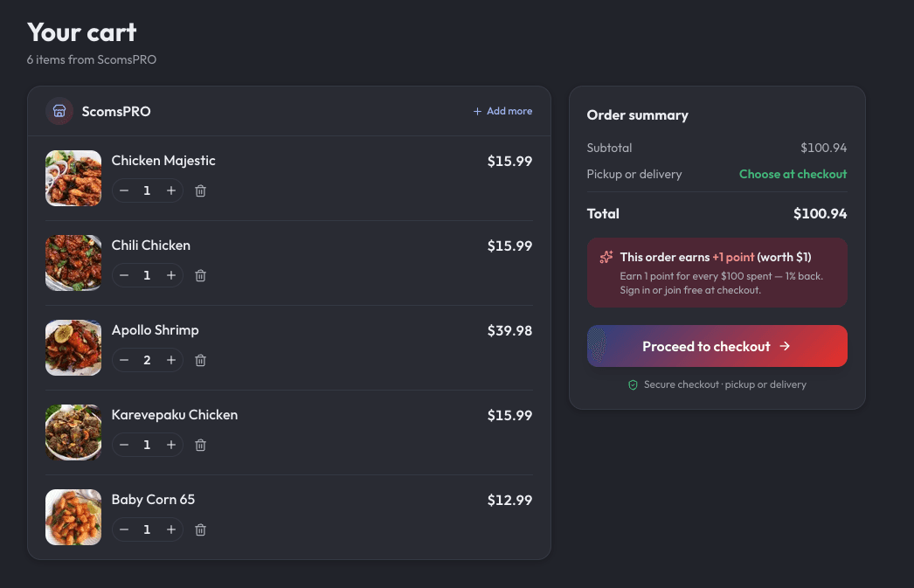This screenshot has height=588, width=914.
Task: Click the Chili Chicken item name
Action: click(x=151, y=246)
